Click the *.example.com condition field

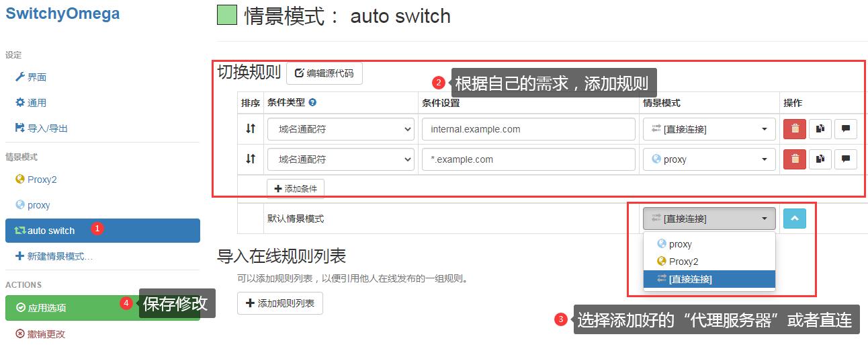529,160
